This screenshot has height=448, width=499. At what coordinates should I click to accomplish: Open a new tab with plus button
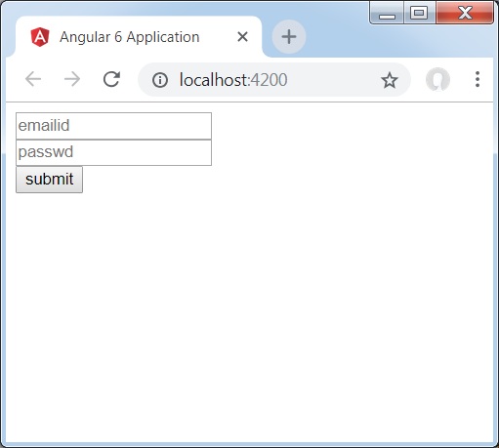click(x=289, y=37)
